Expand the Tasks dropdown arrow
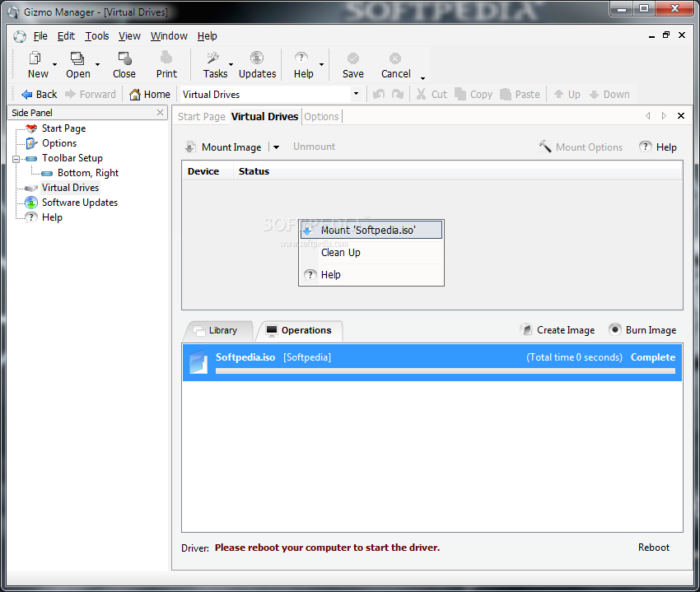The width and height of the screenshot is (700, 592). pyautogui.click(x=231, y=64)
